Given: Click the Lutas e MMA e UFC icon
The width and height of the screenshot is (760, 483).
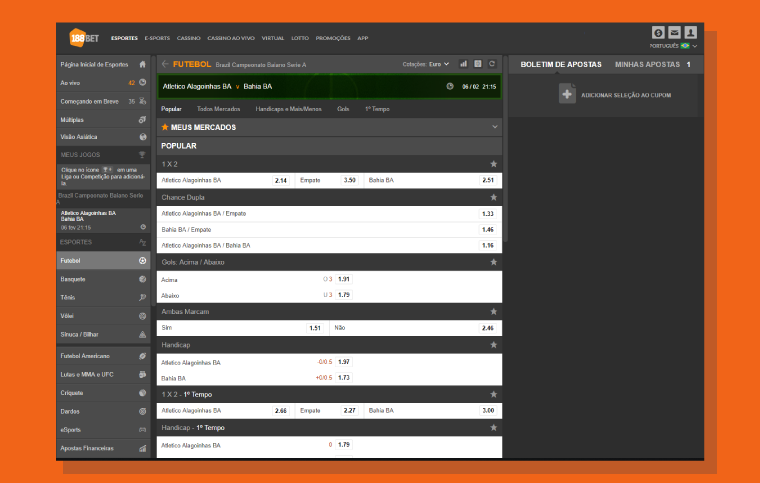Looking at the screenshot, I should tap(142, 374).
